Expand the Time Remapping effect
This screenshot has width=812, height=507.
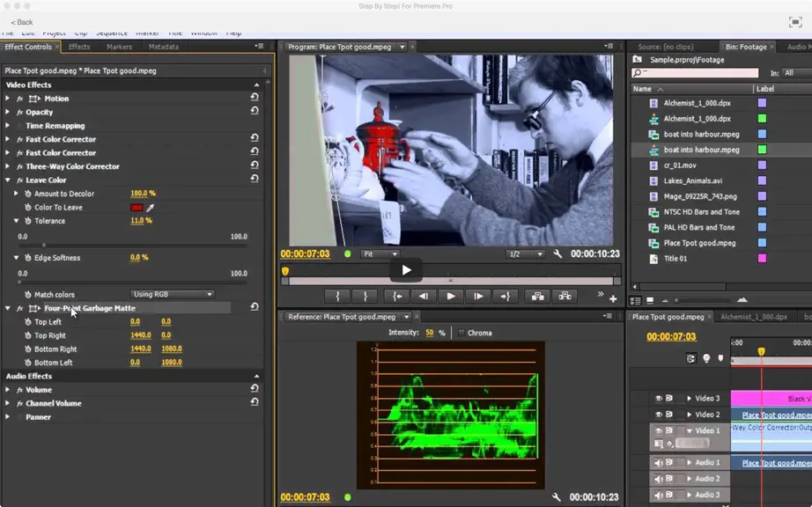(7, 126)
